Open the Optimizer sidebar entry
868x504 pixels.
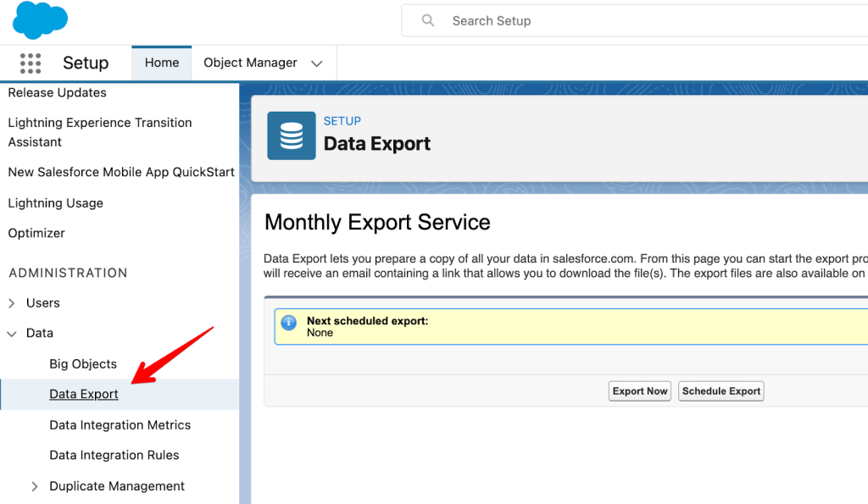point(35,233)
